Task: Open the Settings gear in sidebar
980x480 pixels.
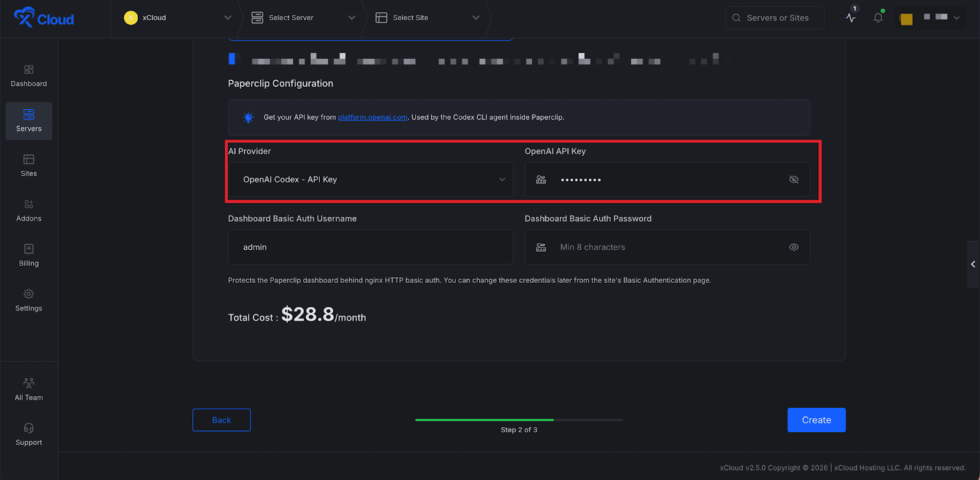Action: pyautogui.click(x=29, y=294)
